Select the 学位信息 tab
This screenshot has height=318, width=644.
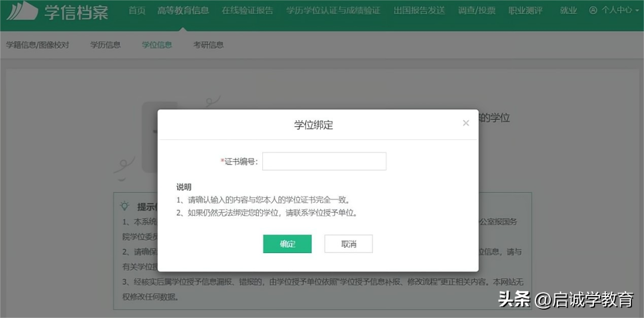(x=157, y=45)
